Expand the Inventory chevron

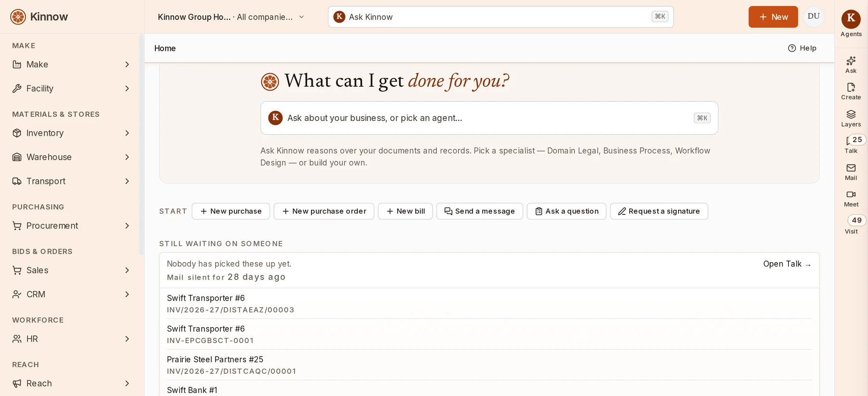tap(127, 133)
